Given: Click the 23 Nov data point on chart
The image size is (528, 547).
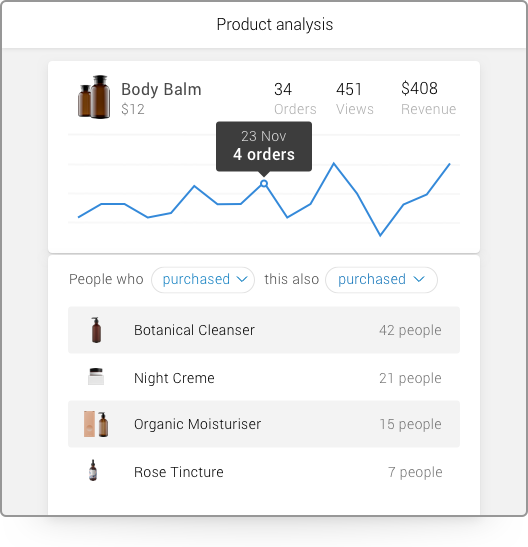Looking at the screenshot, I should [x=264, y=183].
